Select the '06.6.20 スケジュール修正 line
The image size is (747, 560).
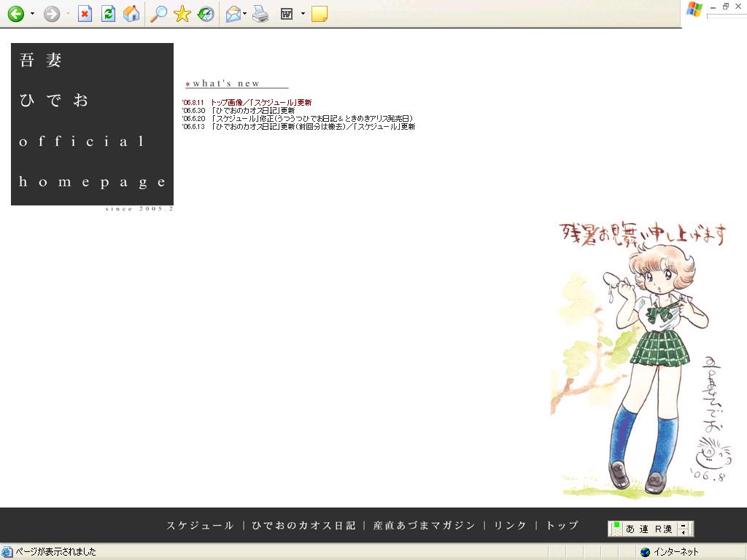pyautogui.click(x=298, y=119)
